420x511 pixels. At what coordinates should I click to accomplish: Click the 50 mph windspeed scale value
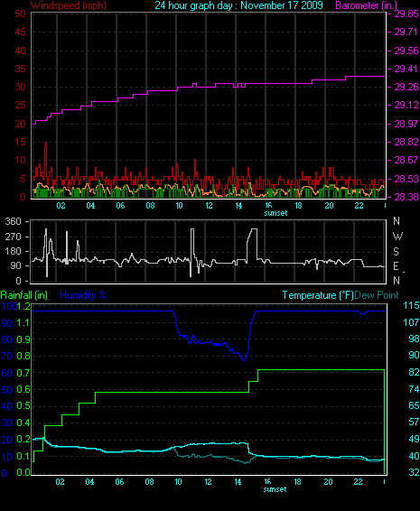(20, 14)
